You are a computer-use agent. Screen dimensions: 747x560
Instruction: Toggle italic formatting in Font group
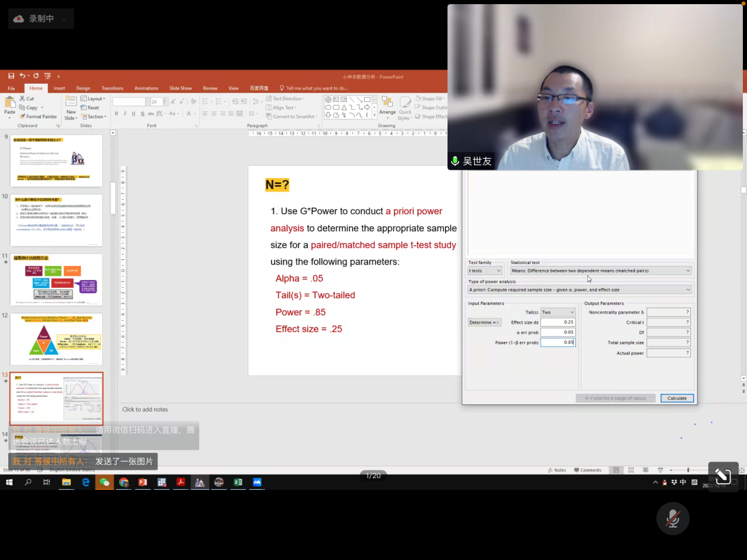[x=125, y=114]
